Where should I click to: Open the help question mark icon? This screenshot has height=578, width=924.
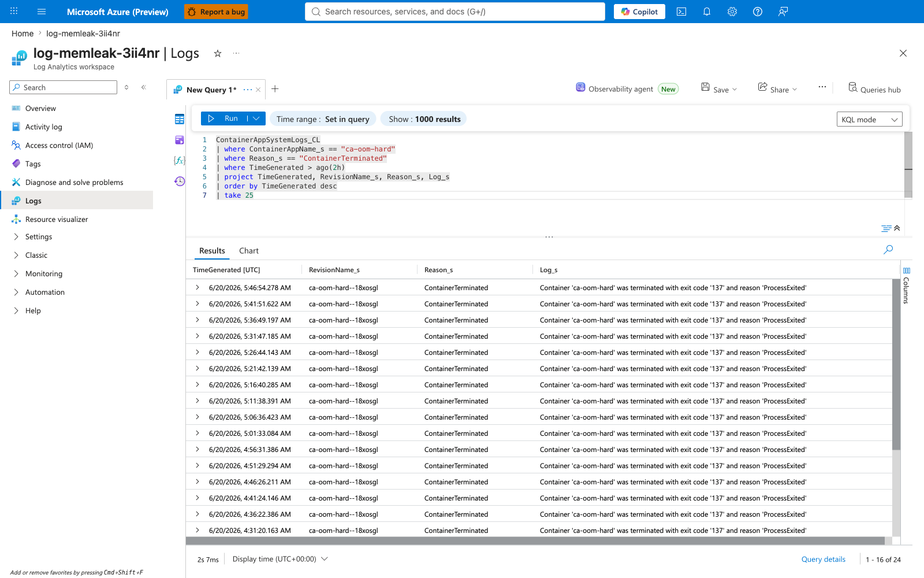[758, 12]
